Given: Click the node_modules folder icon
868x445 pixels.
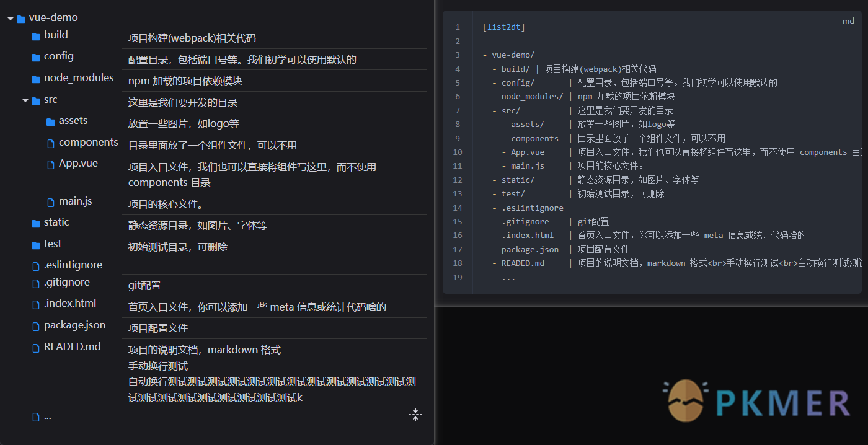Looking at the screenshot, I should pyautogui.click(x=36, y=79).
